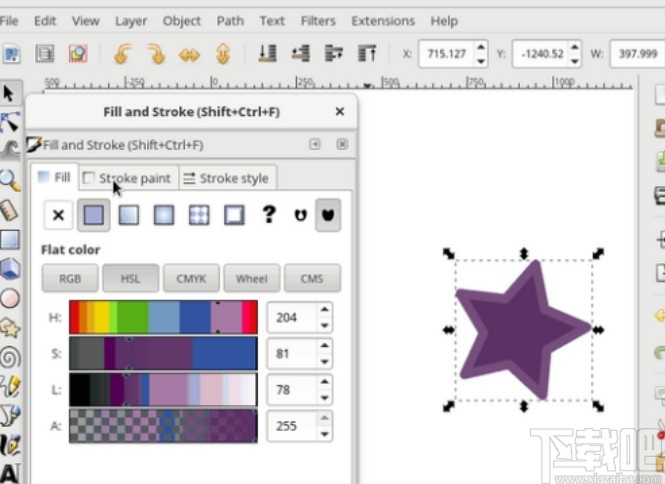665x484 pixels.
Task: Select the Tweak tool
Action: tap(9, 150)
